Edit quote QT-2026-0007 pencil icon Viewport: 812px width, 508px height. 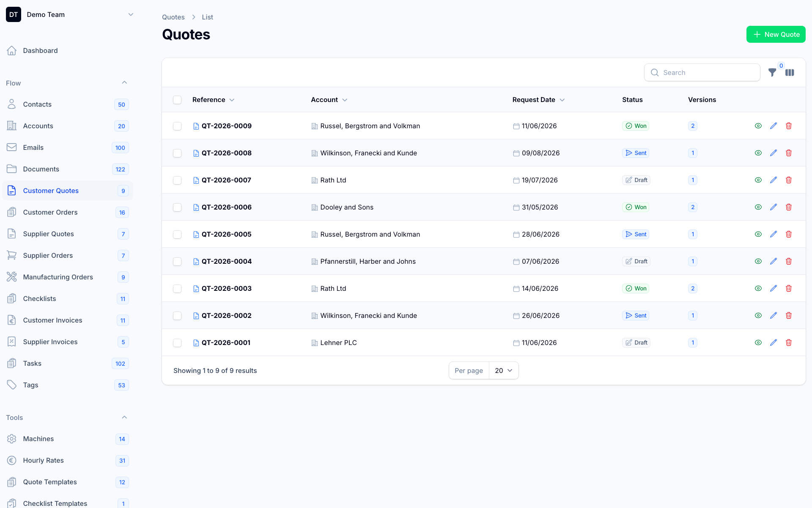[x=774, y=180]
